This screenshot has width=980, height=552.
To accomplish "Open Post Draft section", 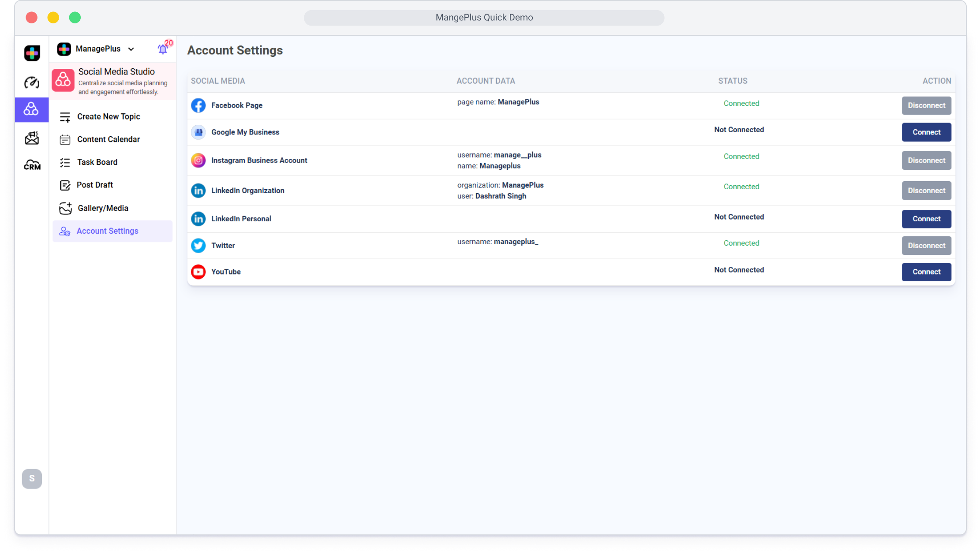I will click(94, 185).
